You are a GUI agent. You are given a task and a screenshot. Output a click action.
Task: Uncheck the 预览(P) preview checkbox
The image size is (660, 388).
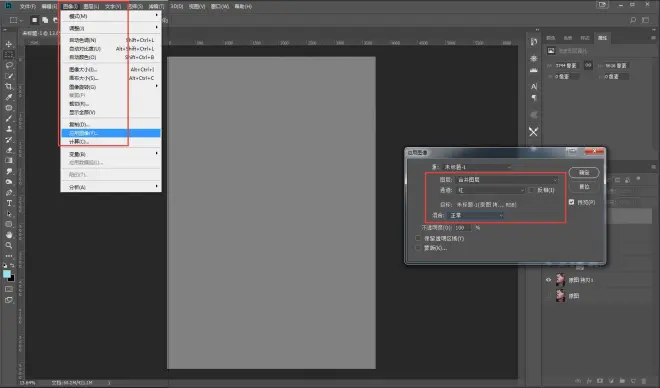(x=572, y=202)
